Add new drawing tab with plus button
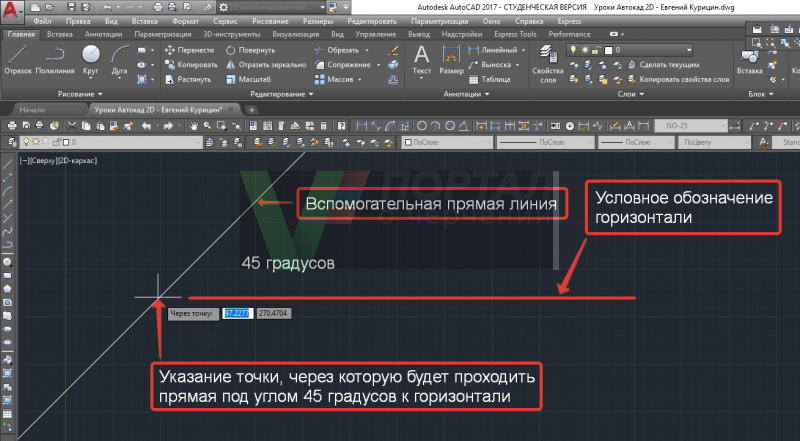800x441 pixels. (x=251, y=110)
